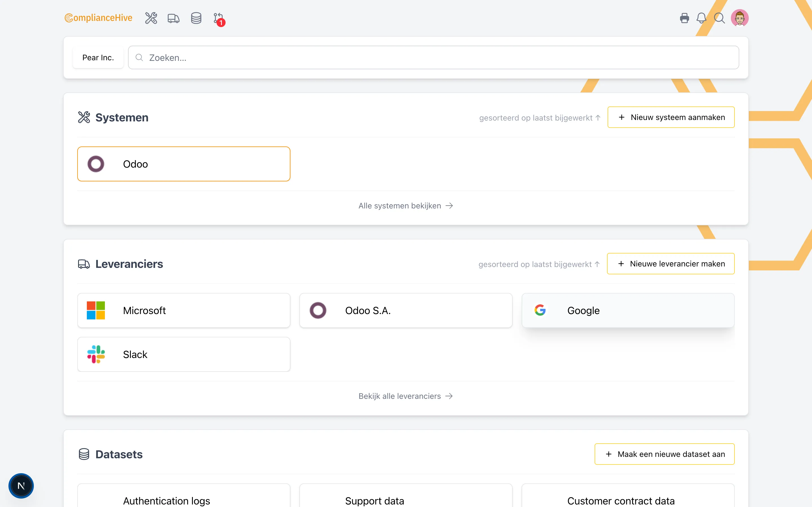Click the ComplianceHive logo
This screenshot has height=507, width=812.
pyautogui.click(x=99, y=18)
